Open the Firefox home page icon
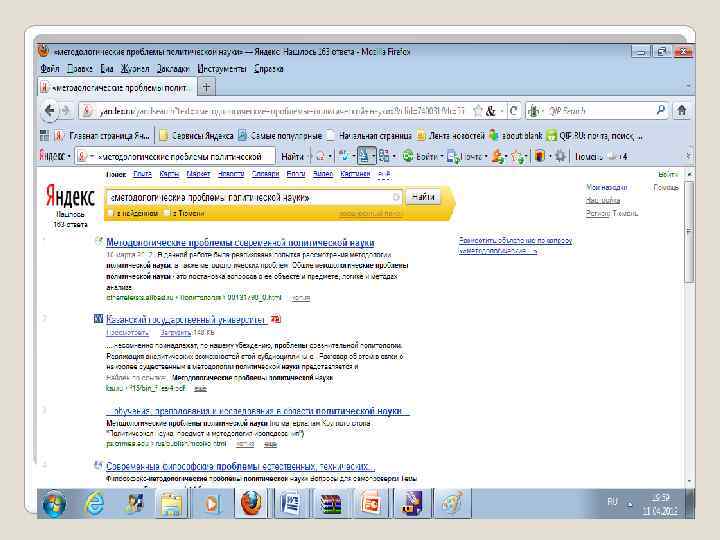The height and width of the screenshot is (540, 720). point(682,111)
